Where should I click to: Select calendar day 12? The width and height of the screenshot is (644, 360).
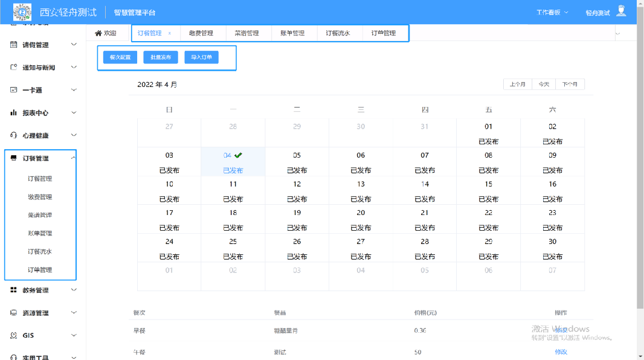(x=297, y=190)
